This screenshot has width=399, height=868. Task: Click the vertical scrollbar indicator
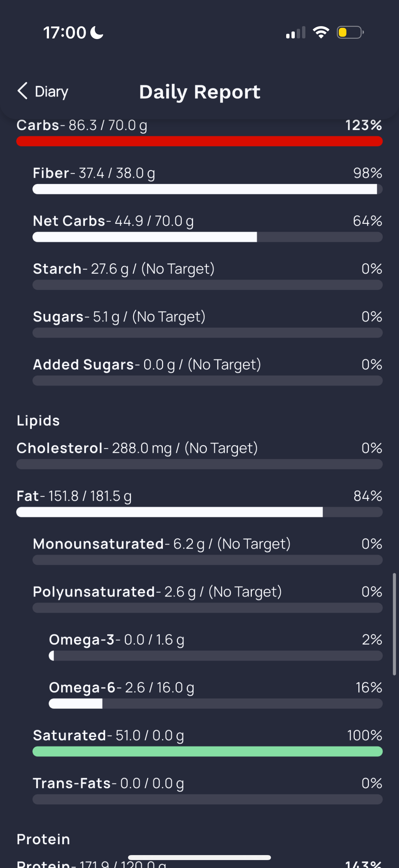click(x=394, y=624)
